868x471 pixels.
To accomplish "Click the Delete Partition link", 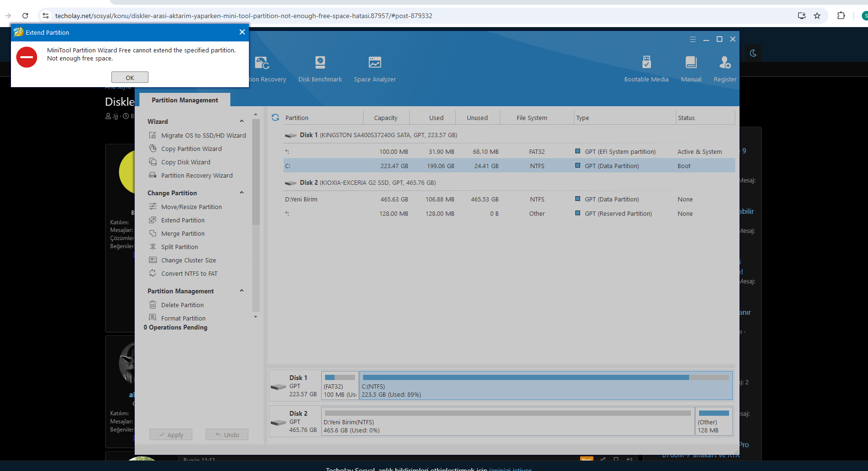I will [x=182, y=305].
